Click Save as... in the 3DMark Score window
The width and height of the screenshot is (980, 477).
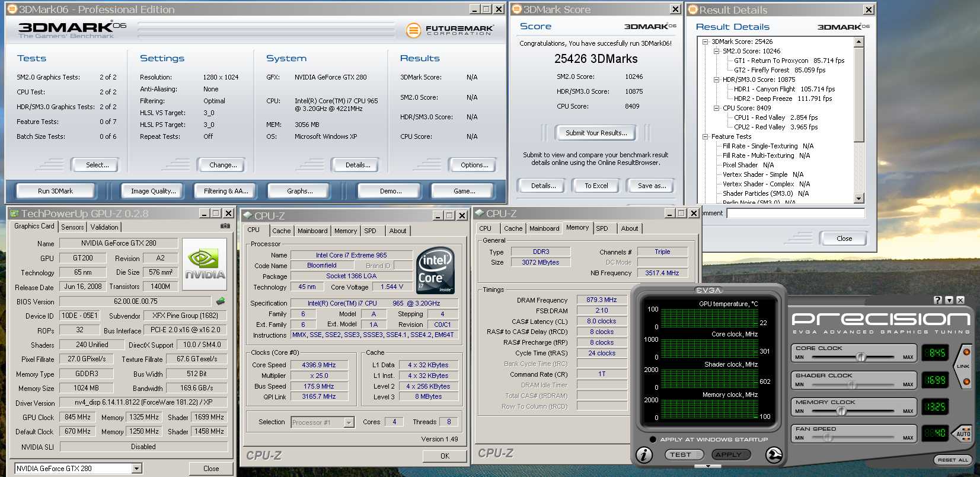point(652,186)
